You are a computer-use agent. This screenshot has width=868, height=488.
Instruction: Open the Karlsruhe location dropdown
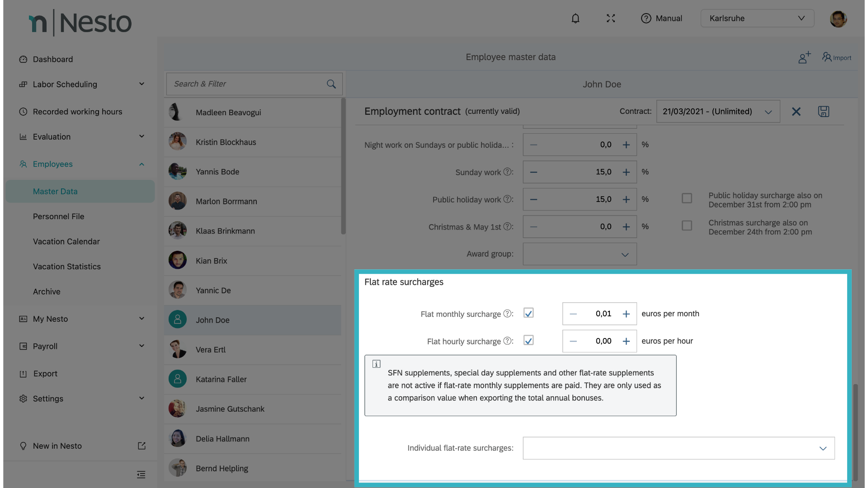pos(757,19)
